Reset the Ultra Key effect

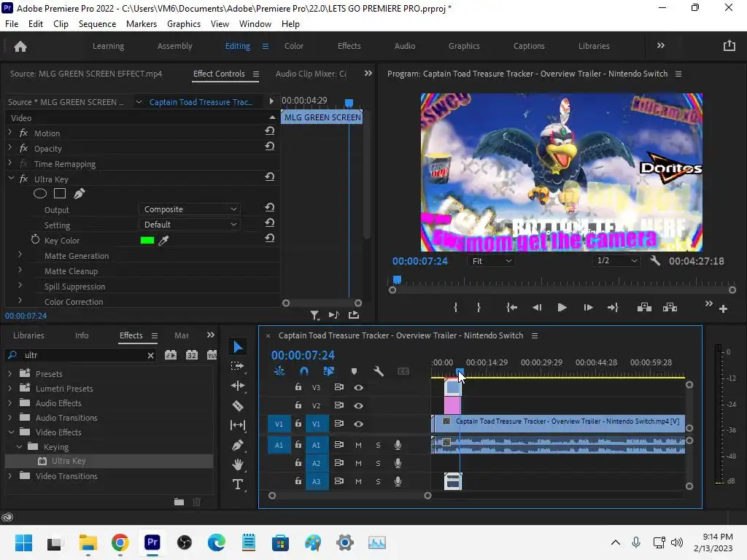click(270, 176)
